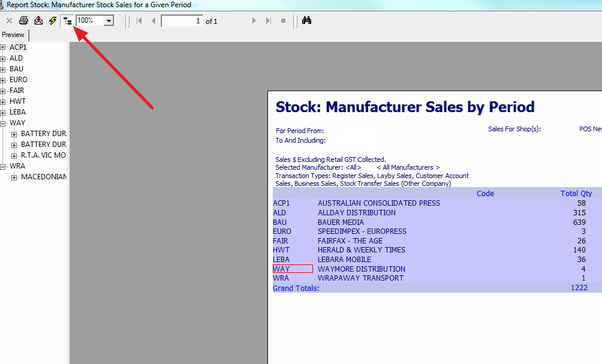The height and width of the screenshot is (364, 602).
Task: Click HERALD & WEEKLY TIMES row text
Action: point(362,250)
